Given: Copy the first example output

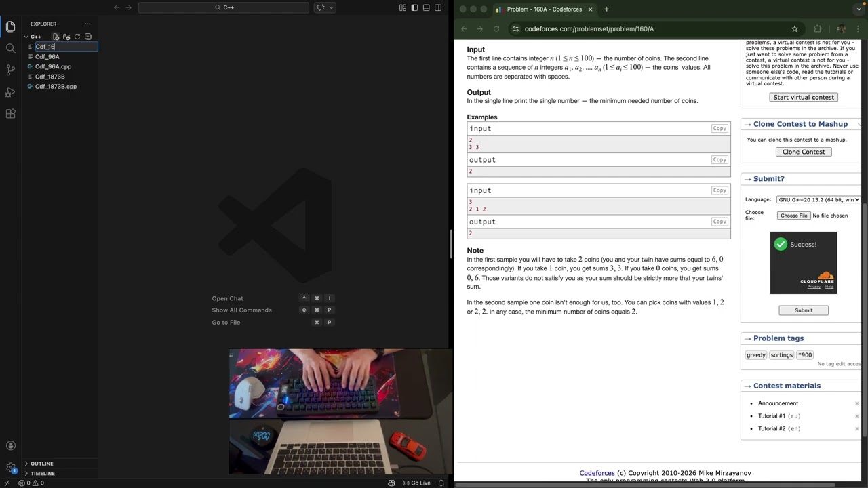Looking at the screenshot, I should [x=719, y=160].
